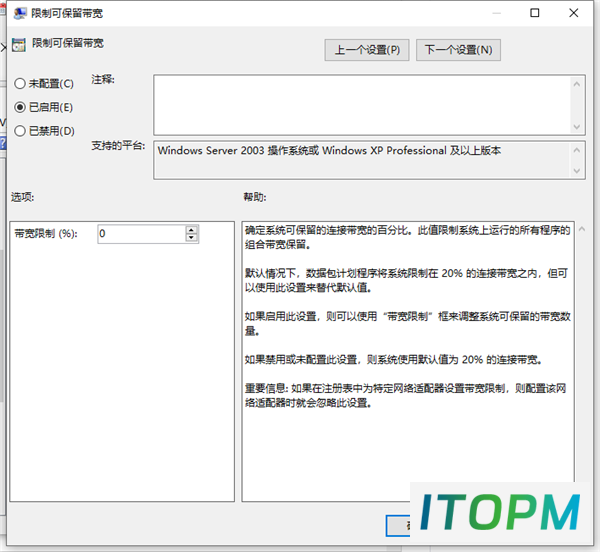Click the title bar window icon
The height and width of the screenshot is (552, 600).
(x=20, y=13)
